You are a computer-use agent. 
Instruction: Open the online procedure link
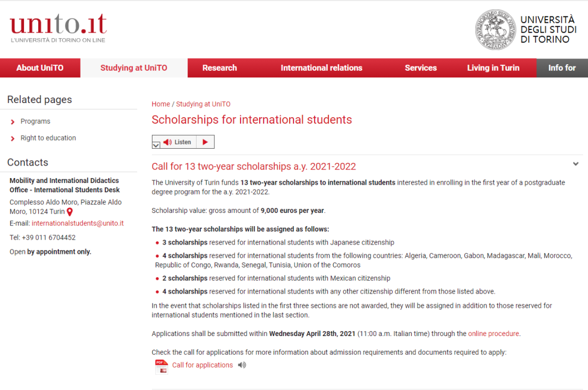tap(493, 334)
